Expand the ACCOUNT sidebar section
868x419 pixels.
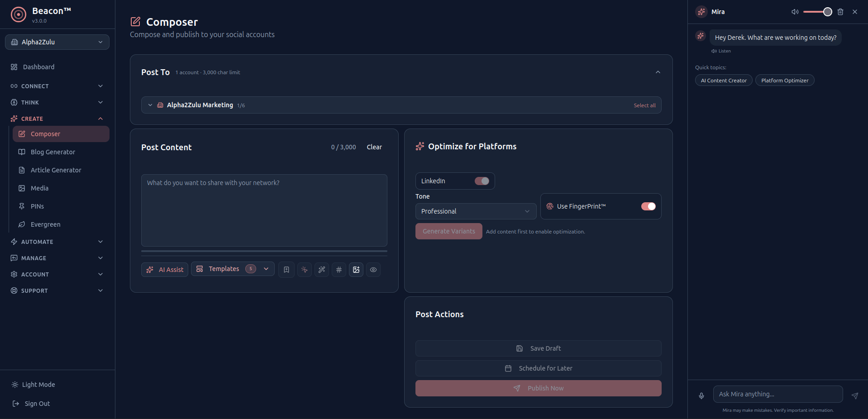click(57, 274)
